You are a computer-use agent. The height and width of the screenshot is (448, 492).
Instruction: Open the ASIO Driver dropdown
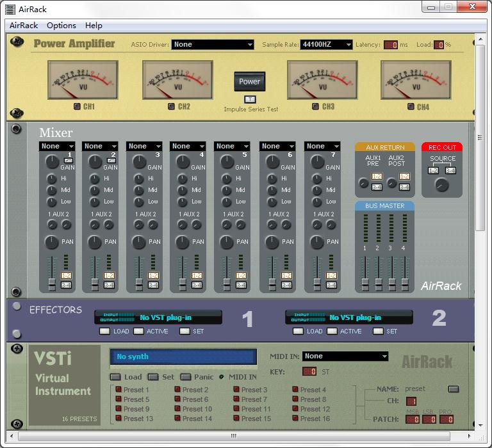click(213, 45)
